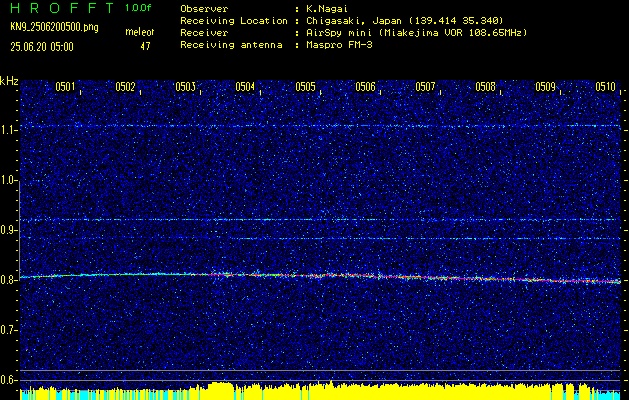Click the 0.8 kHz axis label
The image size is (629, 400).
point(8,280)
